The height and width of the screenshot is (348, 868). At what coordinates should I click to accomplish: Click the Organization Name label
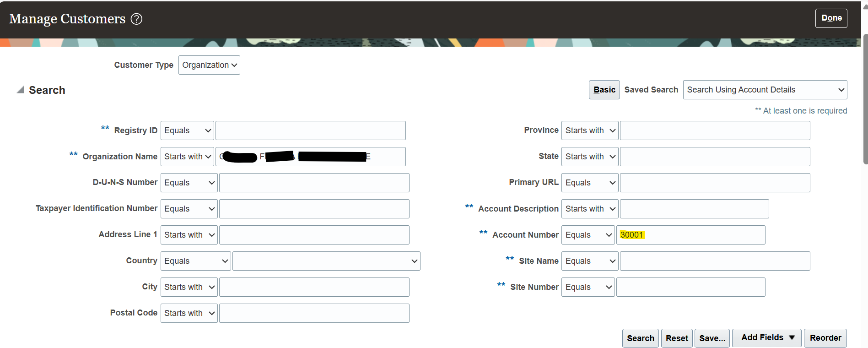pos(120,157)
